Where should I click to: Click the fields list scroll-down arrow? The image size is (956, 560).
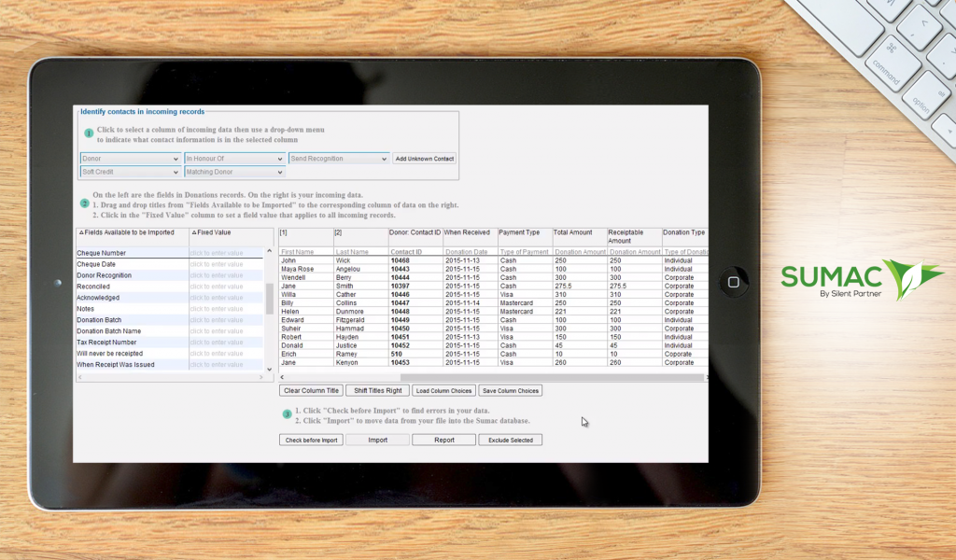tap(270, 369)
